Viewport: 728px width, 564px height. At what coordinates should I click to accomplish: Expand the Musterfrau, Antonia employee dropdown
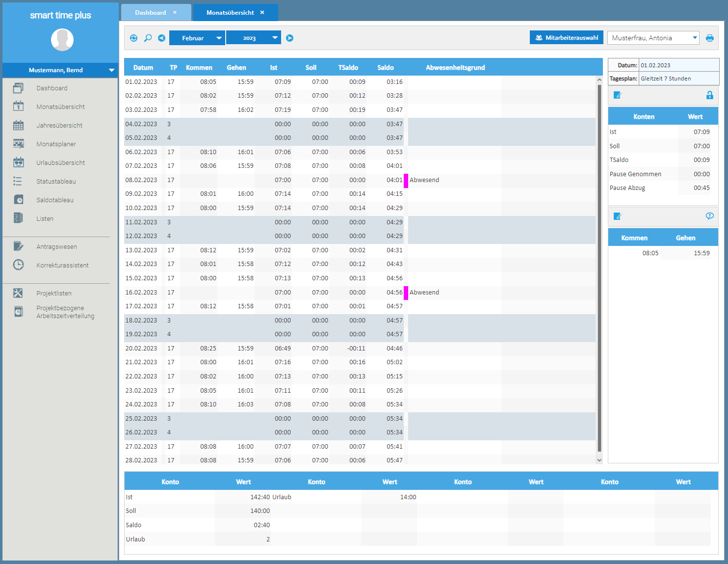[695, 38]
